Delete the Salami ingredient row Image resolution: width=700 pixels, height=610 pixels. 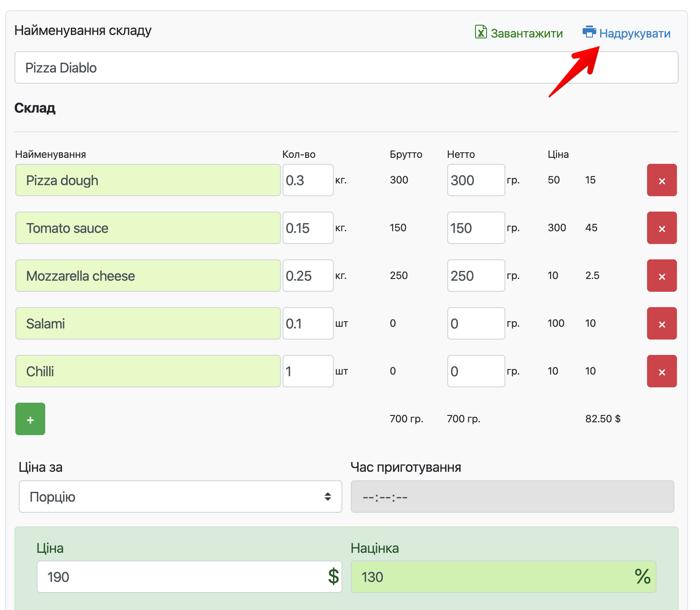662,324
